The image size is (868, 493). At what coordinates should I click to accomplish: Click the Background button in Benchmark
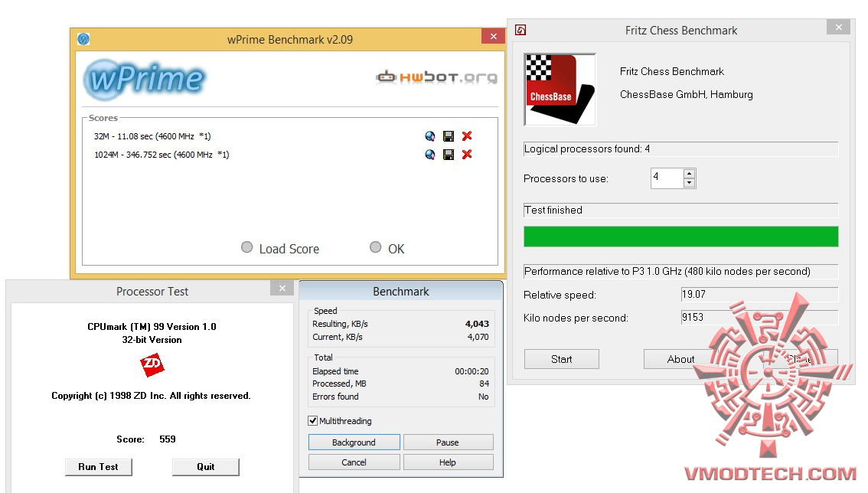354,442
